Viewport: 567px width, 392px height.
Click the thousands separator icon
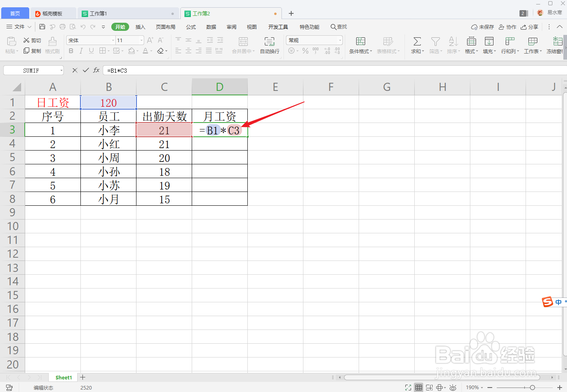click(x=316, y=51)
